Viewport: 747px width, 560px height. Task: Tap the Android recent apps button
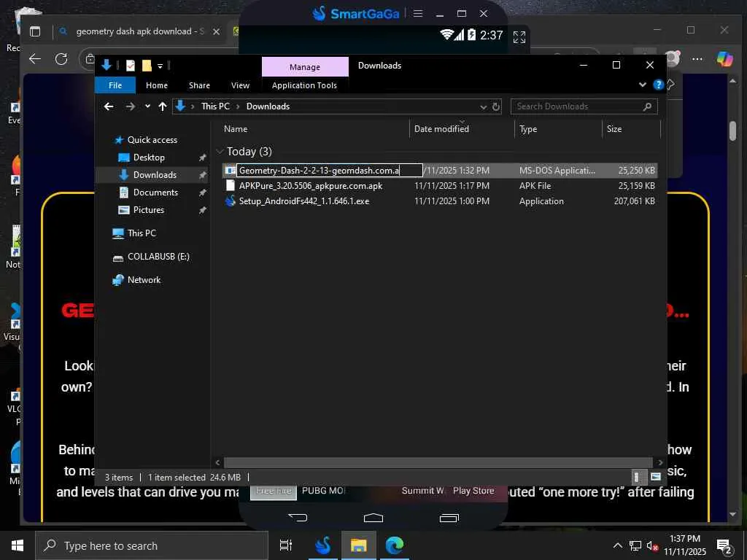[x=449, y=518]
